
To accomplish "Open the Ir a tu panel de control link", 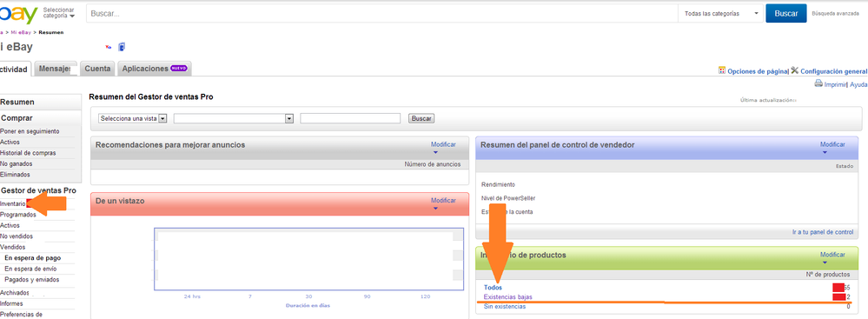I will tap(823, 232).
